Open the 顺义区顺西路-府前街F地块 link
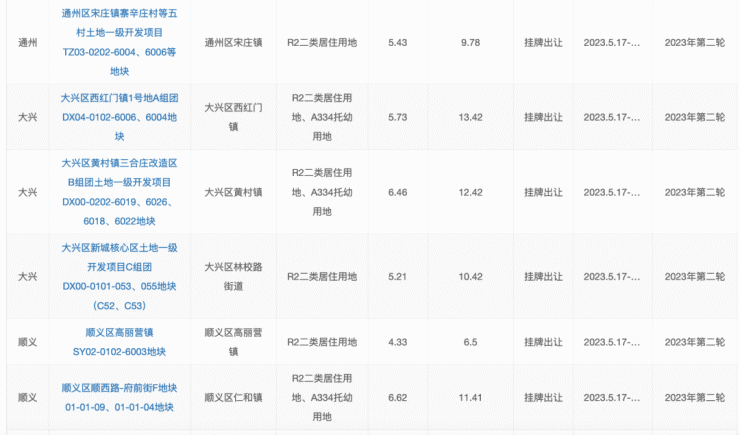 click(x=119, y=397)
